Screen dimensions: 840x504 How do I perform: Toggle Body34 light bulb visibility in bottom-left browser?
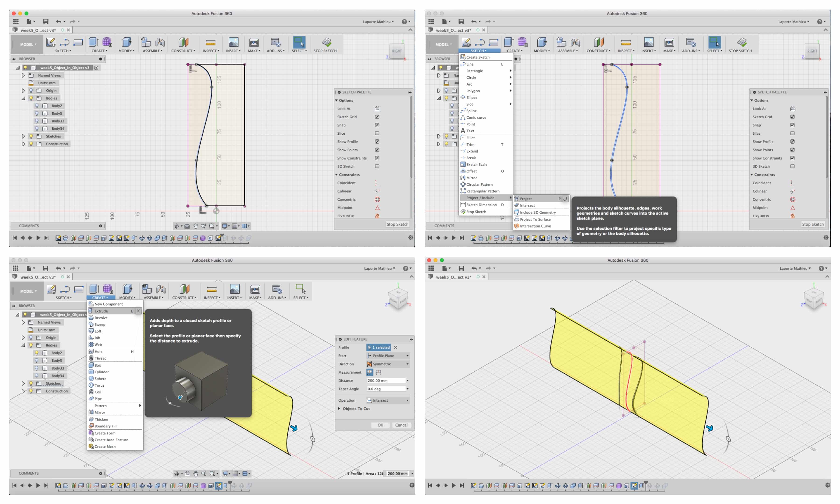coord(37,376)
